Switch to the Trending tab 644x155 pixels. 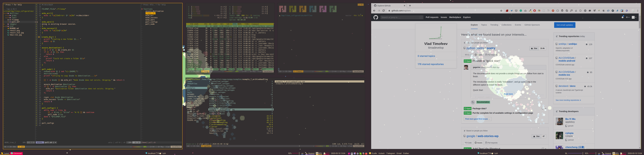[x=494, y=25]
